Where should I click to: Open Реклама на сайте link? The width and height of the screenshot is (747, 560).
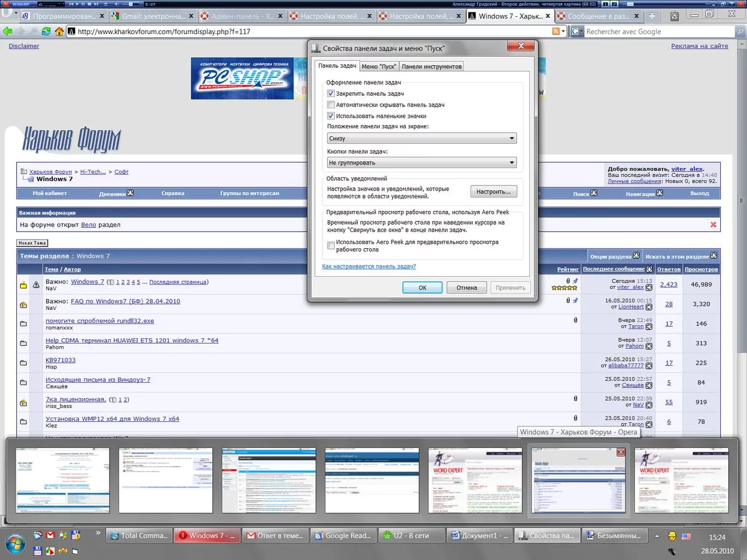coord(700,46)
